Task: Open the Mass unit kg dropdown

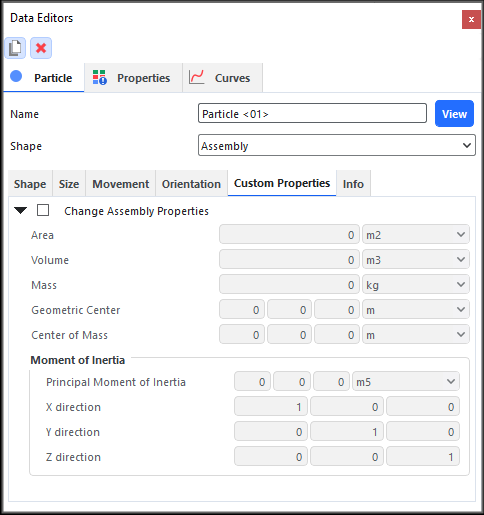Action: coord(416,285)
